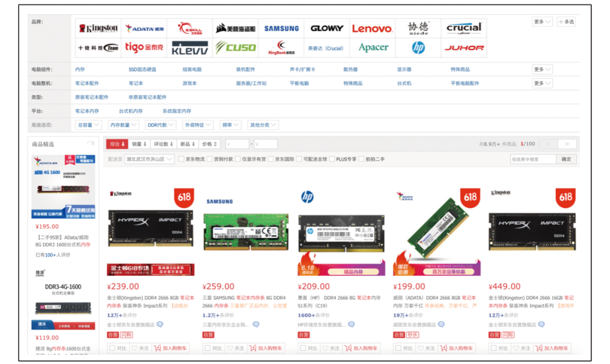Viewport: 610px width, 364px height.
Task: Open chat icon beside 金士顿京东自营旗舰店 of ¥239 item
Action: point(160,324)
